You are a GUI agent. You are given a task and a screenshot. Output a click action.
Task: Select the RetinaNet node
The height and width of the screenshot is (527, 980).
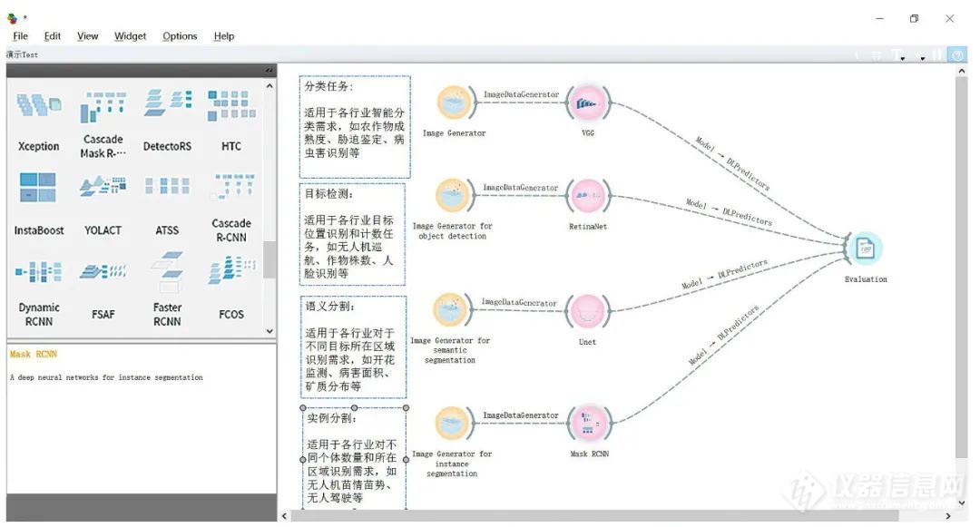pos(588,196)
